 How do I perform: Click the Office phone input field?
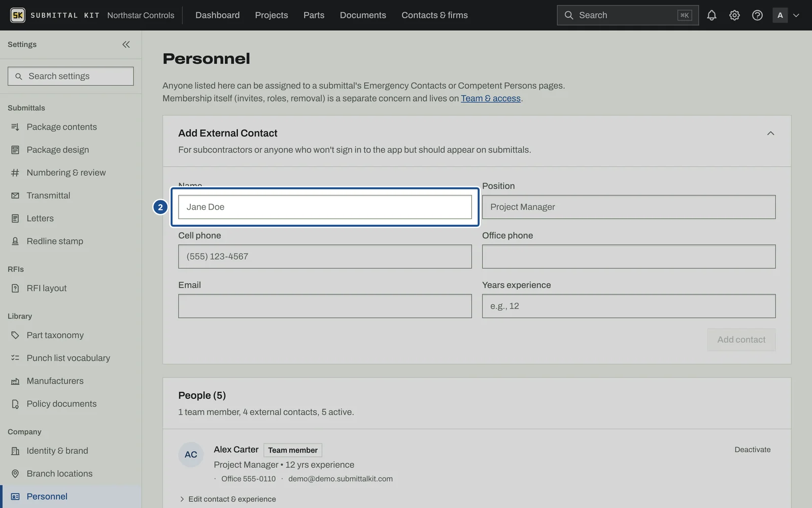click(x=628, y=257)
